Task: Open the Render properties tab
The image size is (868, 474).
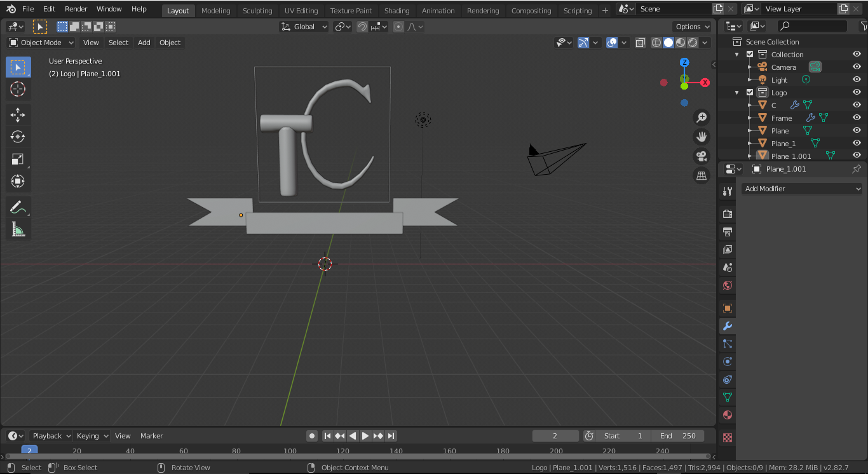Action: click(728, 214)
